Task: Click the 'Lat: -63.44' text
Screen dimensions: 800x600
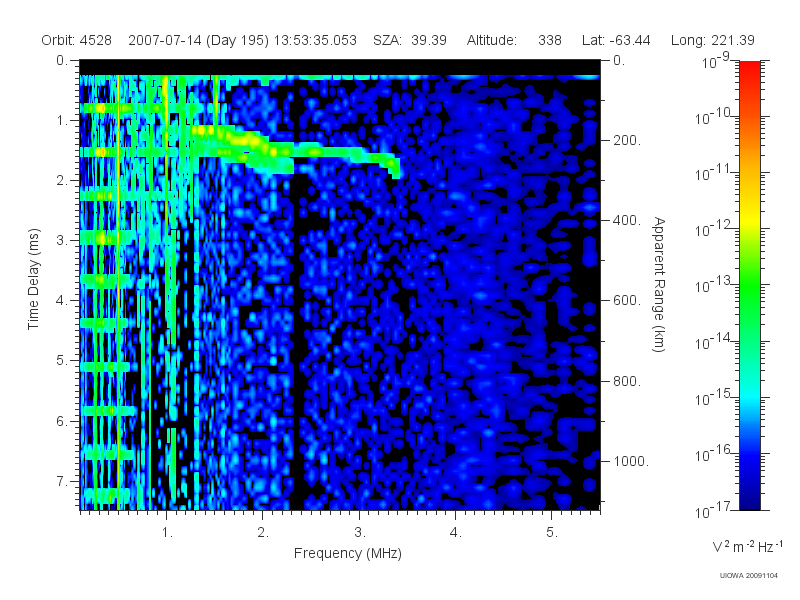Action: [616, 40]
